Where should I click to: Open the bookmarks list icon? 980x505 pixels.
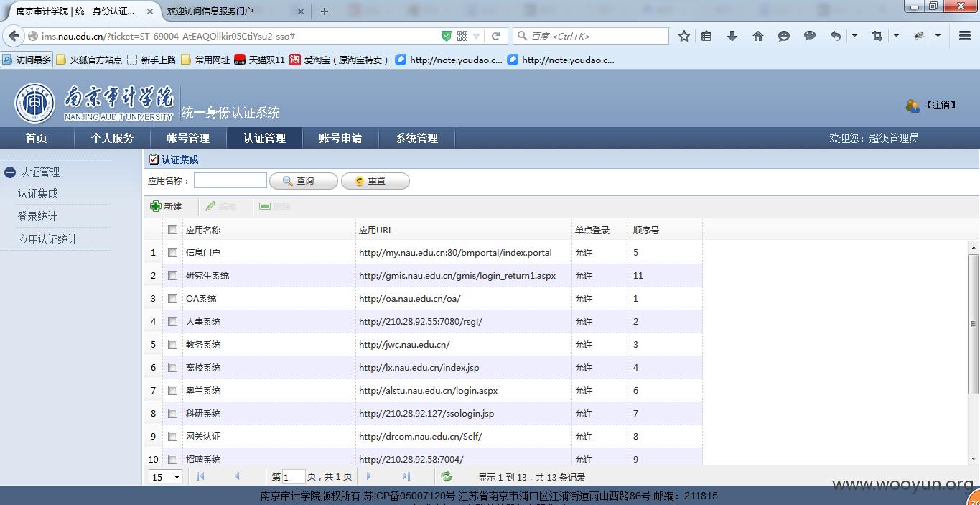[706, 36]
